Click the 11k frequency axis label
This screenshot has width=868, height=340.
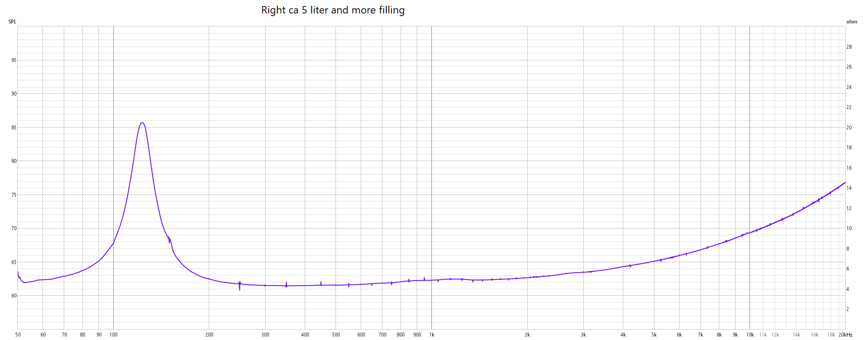pos(763,335)
